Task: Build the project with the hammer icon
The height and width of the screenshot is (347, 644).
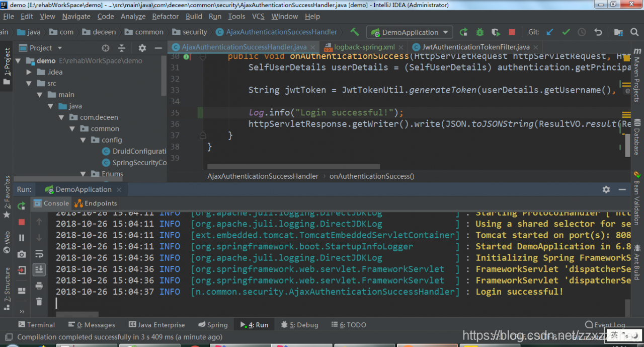Action: tap(355, 32)
